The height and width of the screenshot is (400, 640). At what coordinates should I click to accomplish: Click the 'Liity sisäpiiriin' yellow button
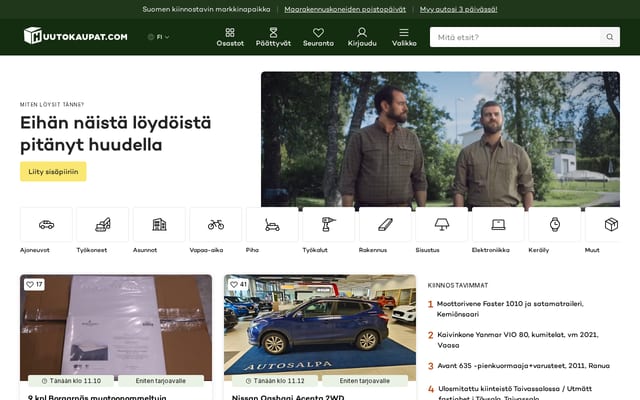[x=53, y=171]
